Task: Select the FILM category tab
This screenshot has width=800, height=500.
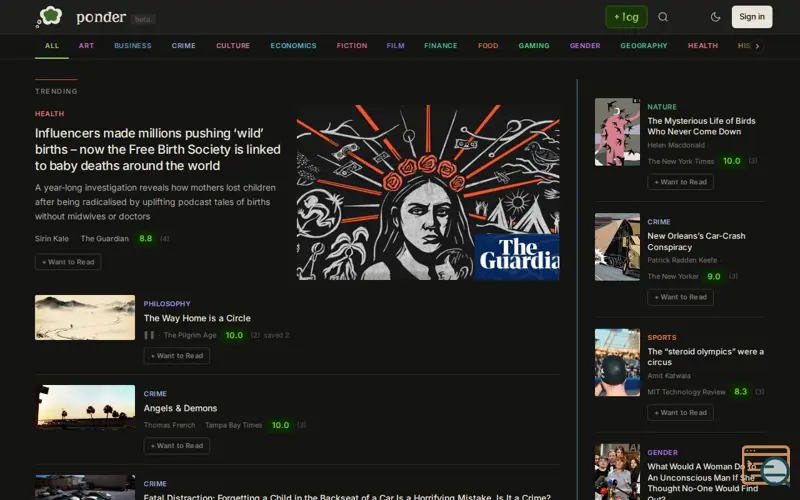Action: [x=395, y=46]
